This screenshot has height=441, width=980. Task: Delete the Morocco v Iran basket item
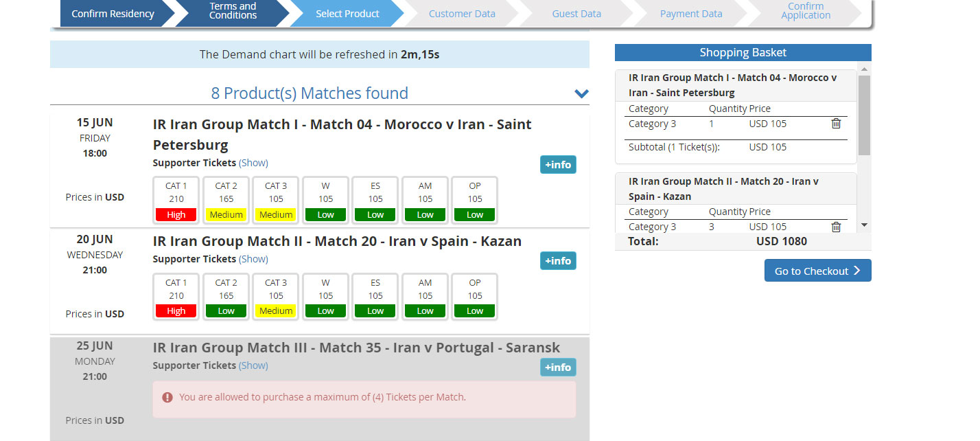[835, 124]
